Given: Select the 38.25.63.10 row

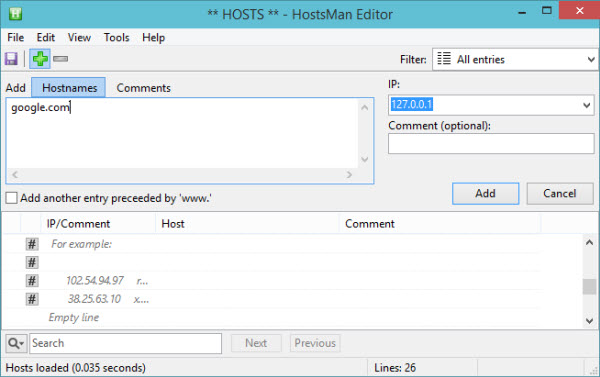Looking at the screenshot, I should [272, 299].
